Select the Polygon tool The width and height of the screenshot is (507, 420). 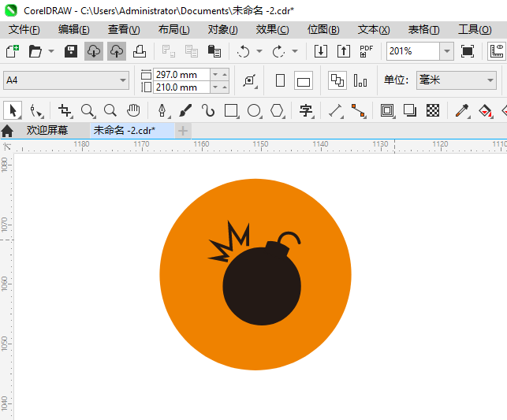[278, 111]
